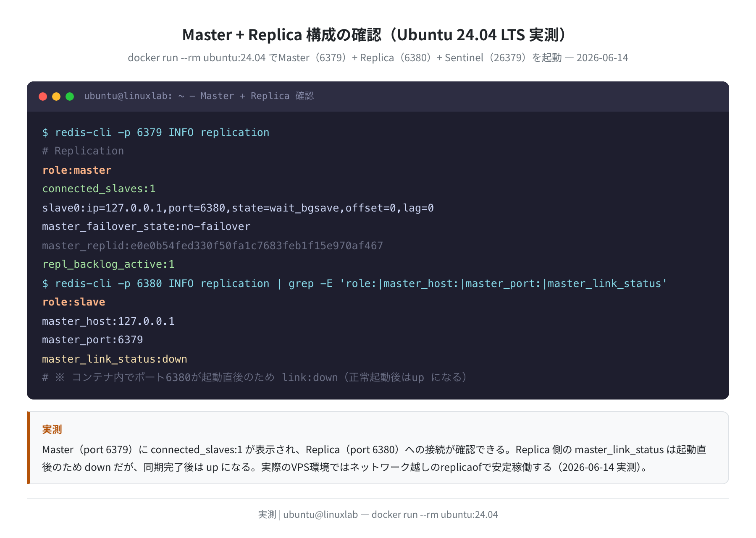Click the 'master_link_status:down' line
The width and height of the screenshot is (756, 538).
point(115,359)
